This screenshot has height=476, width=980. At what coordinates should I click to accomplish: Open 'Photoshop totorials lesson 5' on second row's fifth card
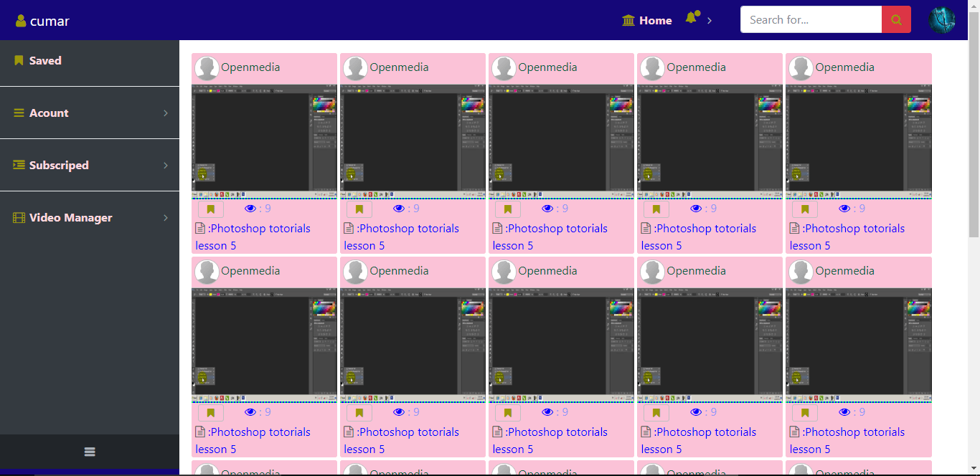[x=847, y=441]
